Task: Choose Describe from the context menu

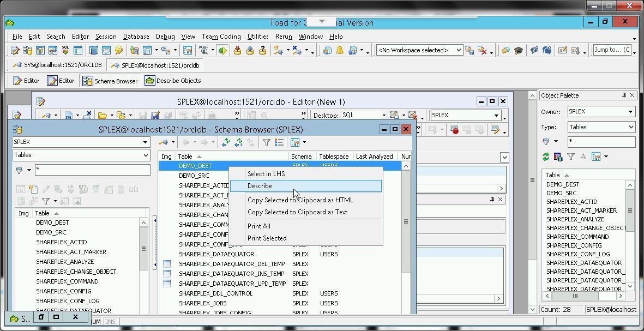Action: [x=305, y=186]
